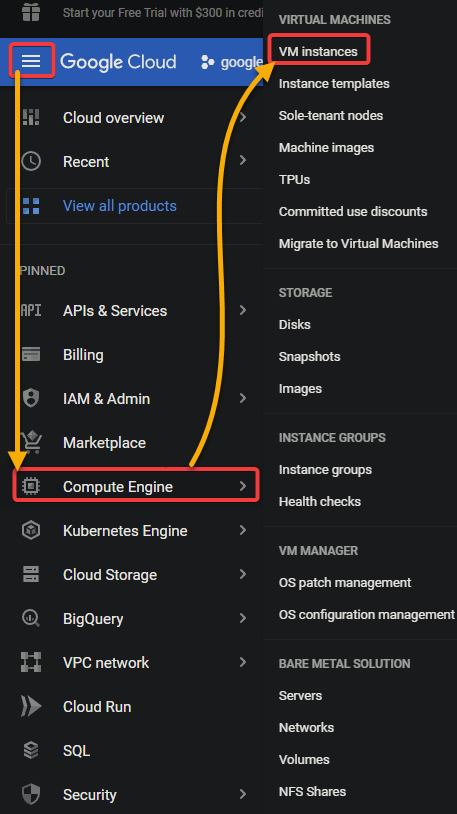This screenshot has width=457, height=814.
Task: Click the IAM & Admin shield icon
Action: click(x=31, y=398)
